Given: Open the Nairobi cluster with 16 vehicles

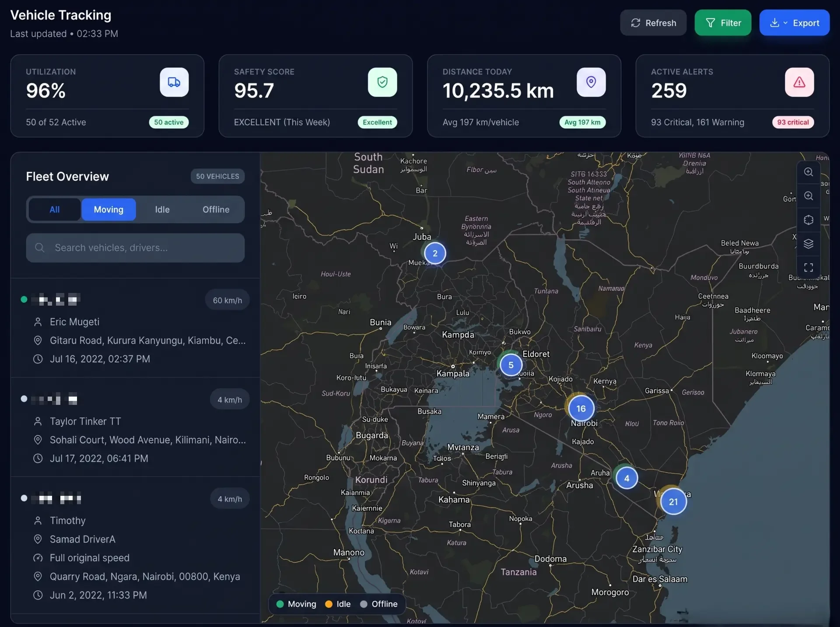Looking at the screenshot, I should 581,408.
